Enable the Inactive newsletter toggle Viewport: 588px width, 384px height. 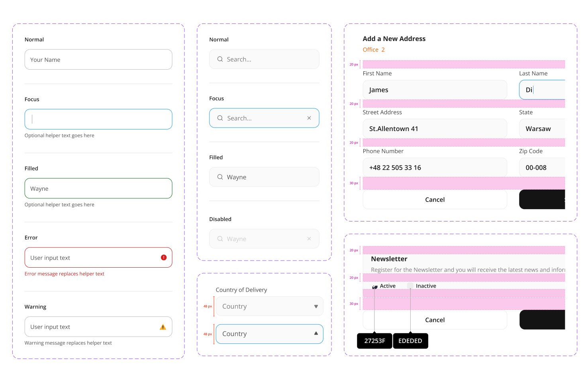(410, 286)
